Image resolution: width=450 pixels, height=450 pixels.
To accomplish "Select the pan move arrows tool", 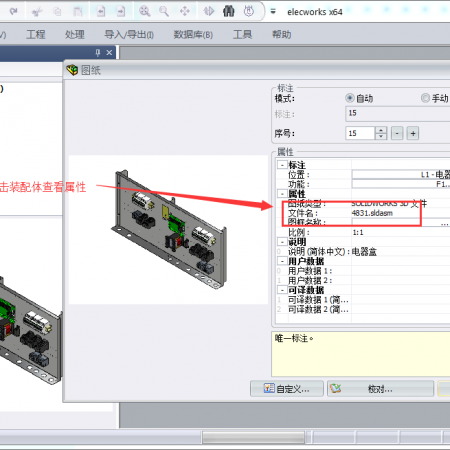I will click(184, 11).
